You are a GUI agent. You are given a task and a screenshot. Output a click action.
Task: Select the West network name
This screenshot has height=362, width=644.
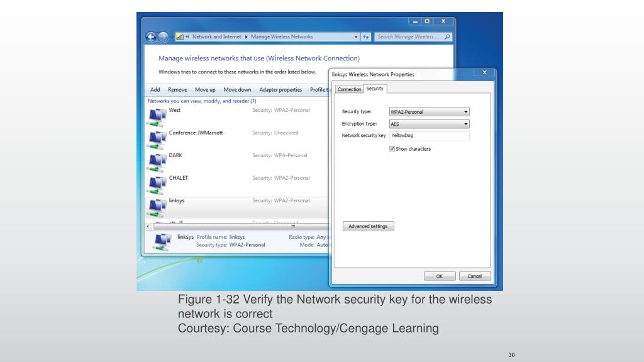(175, 110)
